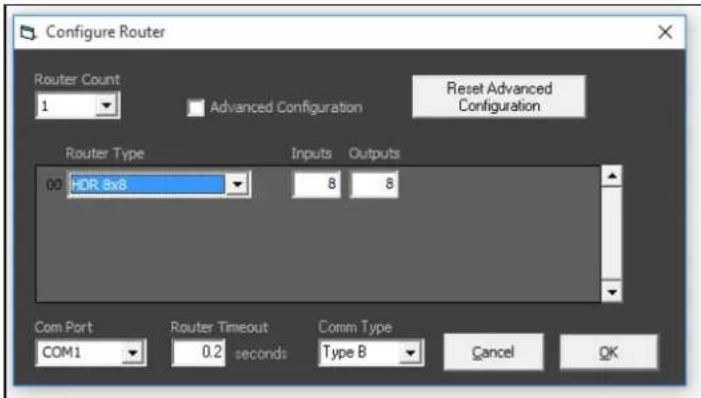Open the Com Port COM1 dropdown
701x398 pixels.
click(132, 353)
